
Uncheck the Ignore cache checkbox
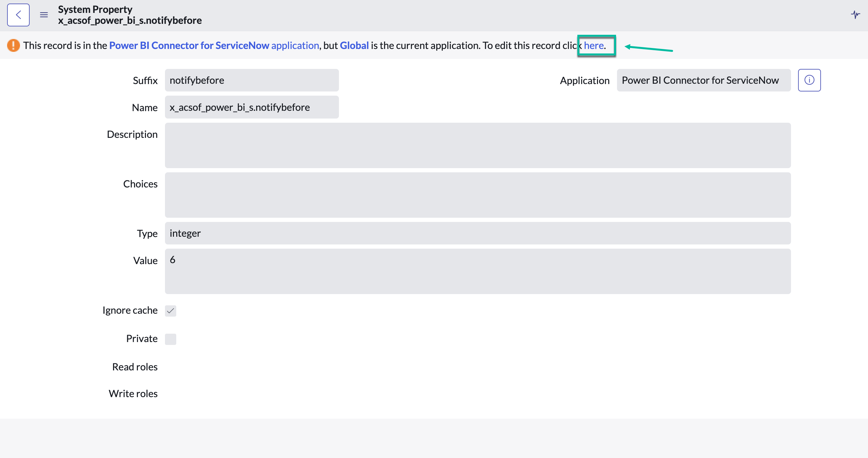pos(170,310)
